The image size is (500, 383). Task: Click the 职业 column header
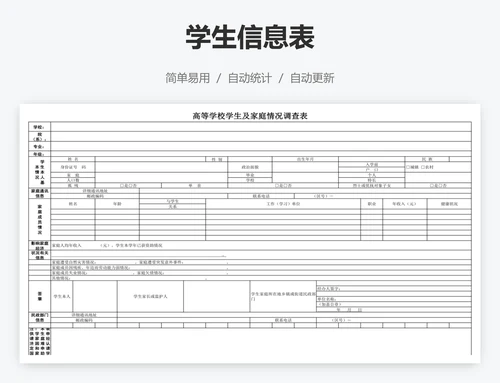(x=372, y=204)
